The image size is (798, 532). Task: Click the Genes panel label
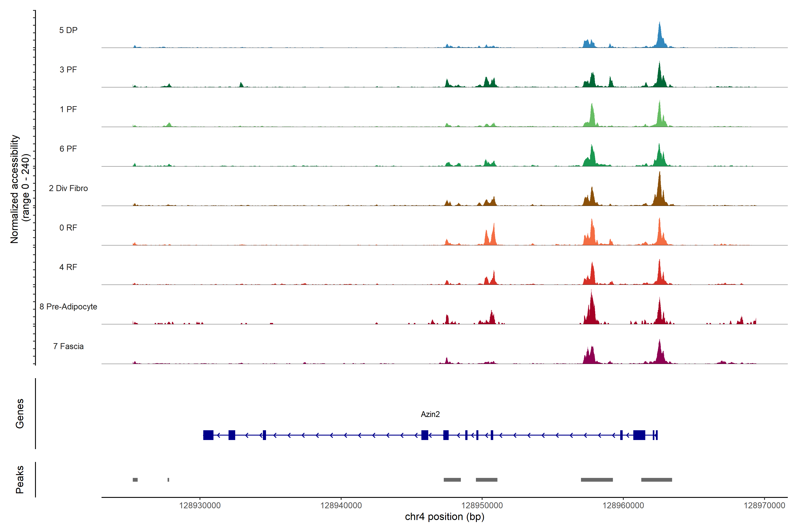pos(20,414)
